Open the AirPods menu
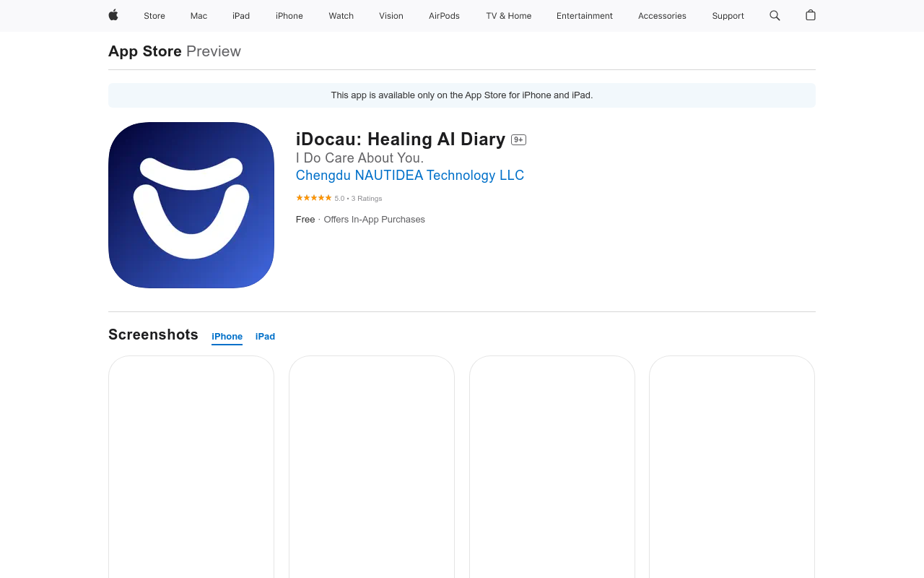This screenshot has width=924, height=578. tap(444, 16)
